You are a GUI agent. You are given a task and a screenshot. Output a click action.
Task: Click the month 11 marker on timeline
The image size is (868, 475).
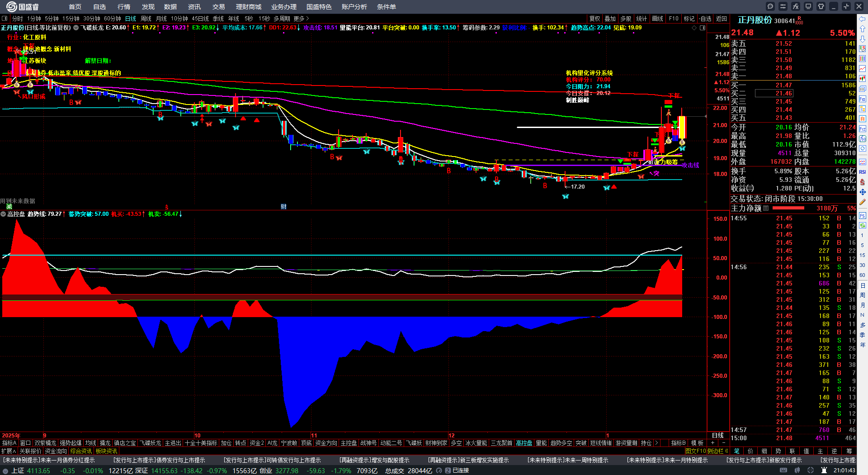click(314, 435)
